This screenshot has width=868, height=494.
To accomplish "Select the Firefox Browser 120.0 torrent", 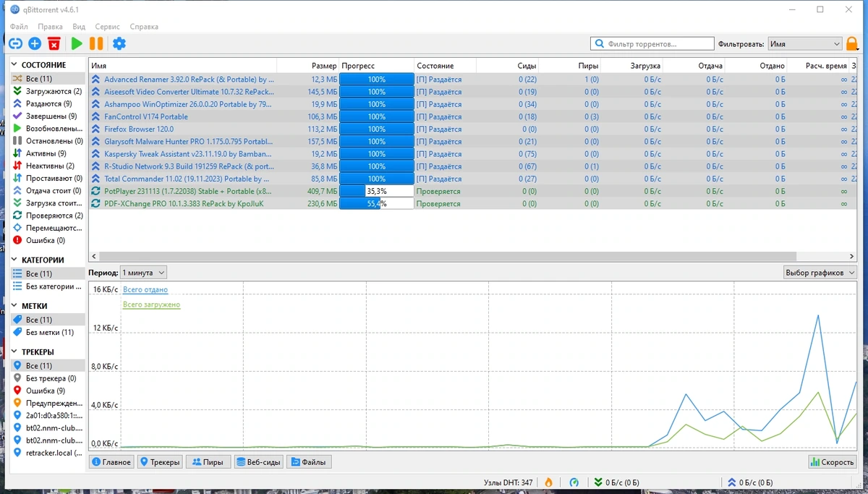I will coord(473,129).
